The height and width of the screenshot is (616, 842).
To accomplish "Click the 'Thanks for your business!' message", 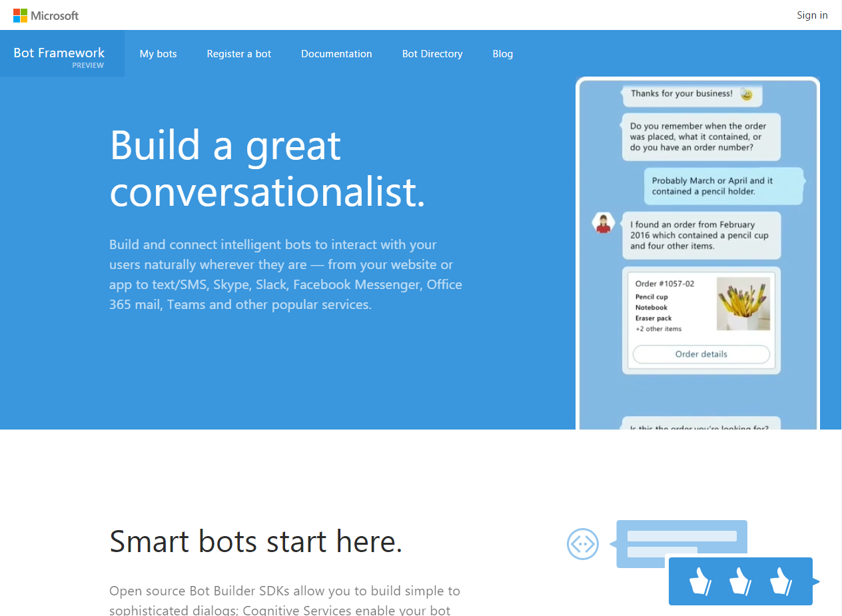I will click(691, 94).
